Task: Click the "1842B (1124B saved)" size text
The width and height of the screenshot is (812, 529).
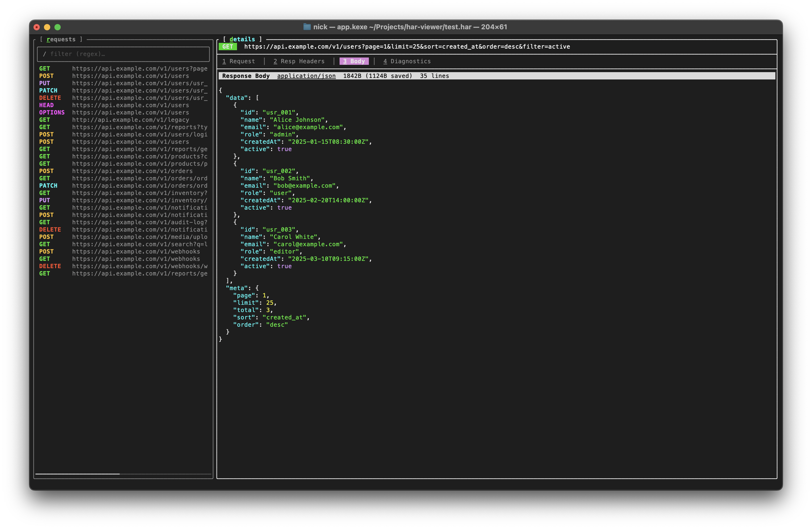Action: (377, 76)
